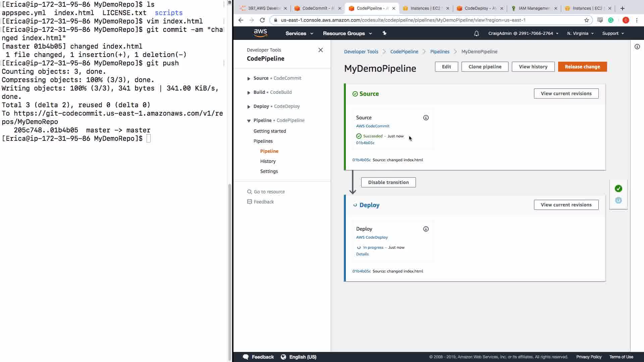Viewport: 644px width, 362px height.
Task: Click the AWS logo home icon
Action: [260, 33]
